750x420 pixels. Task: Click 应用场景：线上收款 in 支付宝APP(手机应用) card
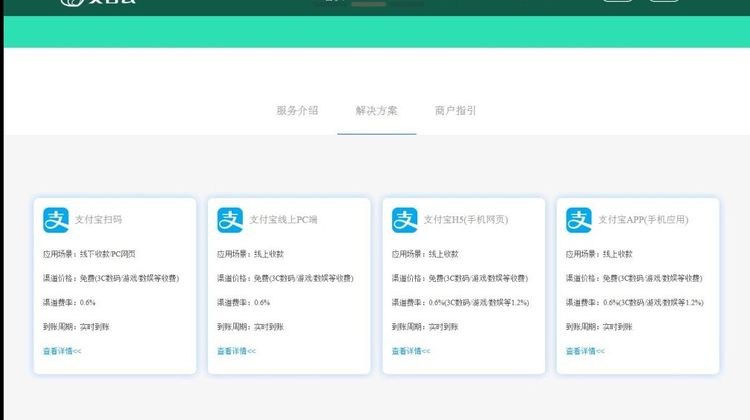pos(599,254)
